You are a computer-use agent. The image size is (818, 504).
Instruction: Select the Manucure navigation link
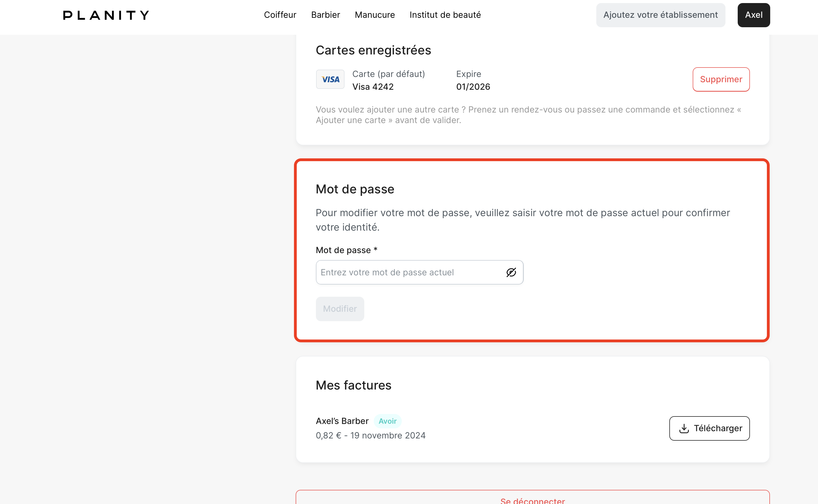pyautogui.click(x=375, y=15)
